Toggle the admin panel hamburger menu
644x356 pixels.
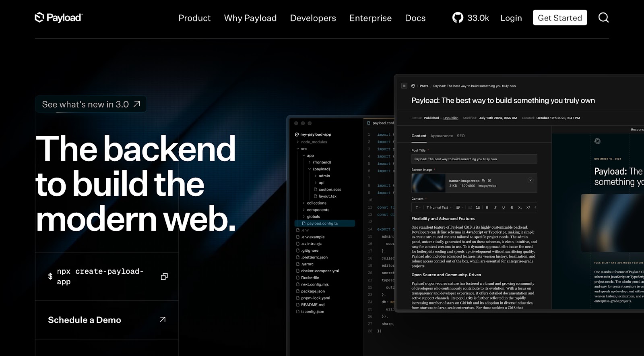tap(405, 86)
